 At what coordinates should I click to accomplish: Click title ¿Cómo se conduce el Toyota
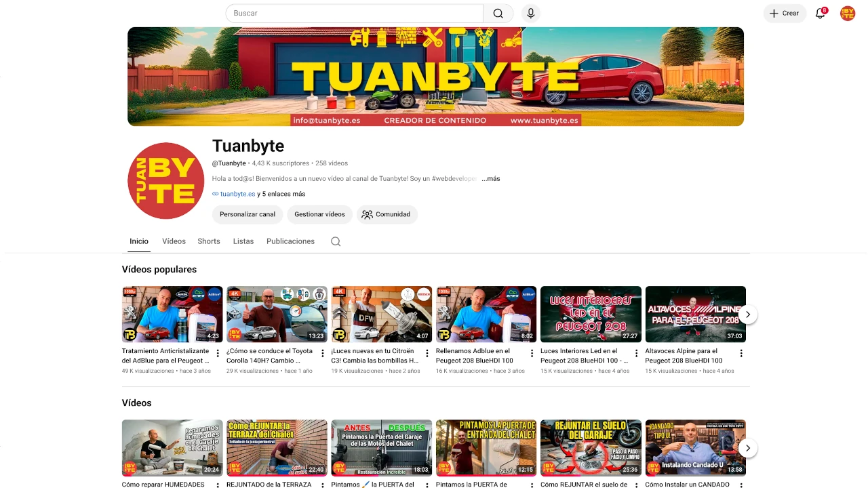(x=269, y=356)
